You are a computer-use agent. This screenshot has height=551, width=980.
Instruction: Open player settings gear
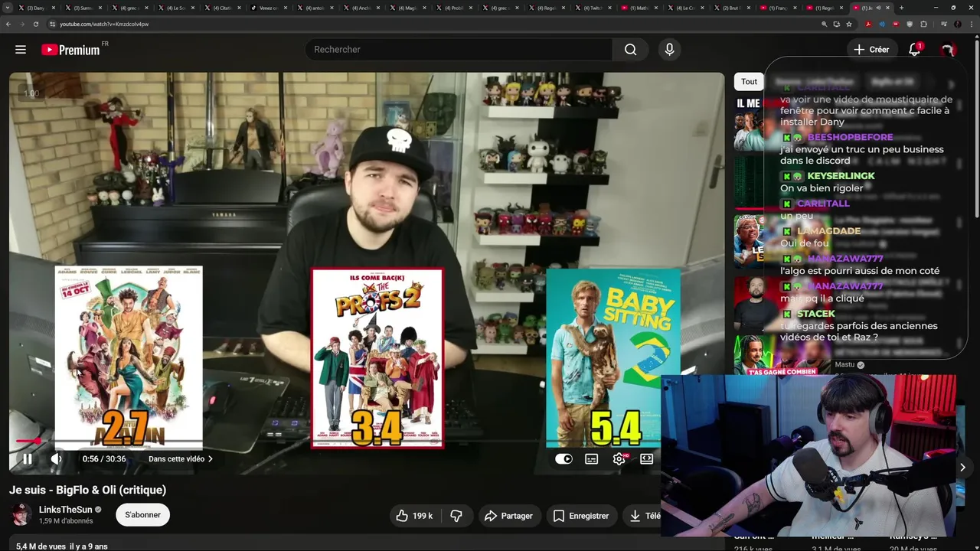click(619, 459)
